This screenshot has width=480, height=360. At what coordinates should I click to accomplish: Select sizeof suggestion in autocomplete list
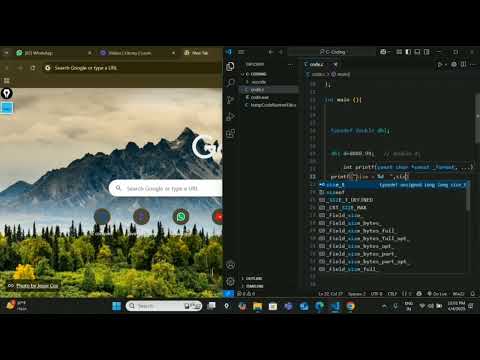pyautogui.click(x=393, y=192)
